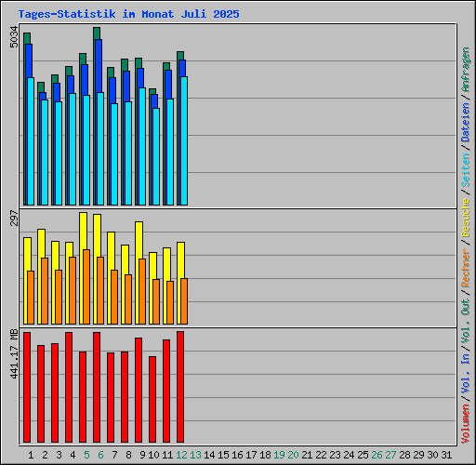Click day '16' on the x-axis

(237, 455)
